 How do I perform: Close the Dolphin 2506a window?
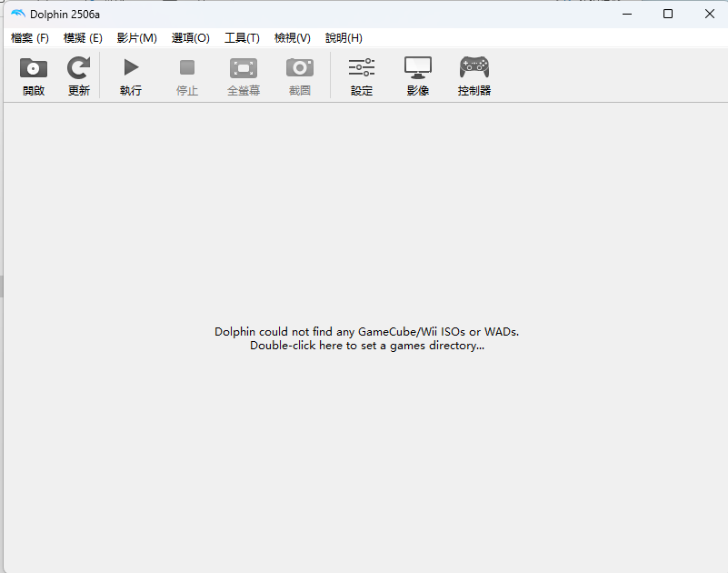pyautogui.click(x=709, y=14)
